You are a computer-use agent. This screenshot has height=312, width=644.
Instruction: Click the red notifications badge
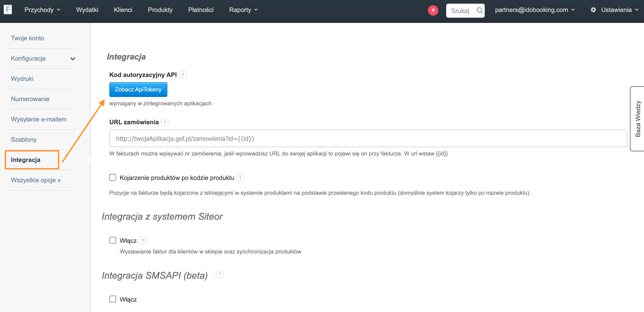433,10
